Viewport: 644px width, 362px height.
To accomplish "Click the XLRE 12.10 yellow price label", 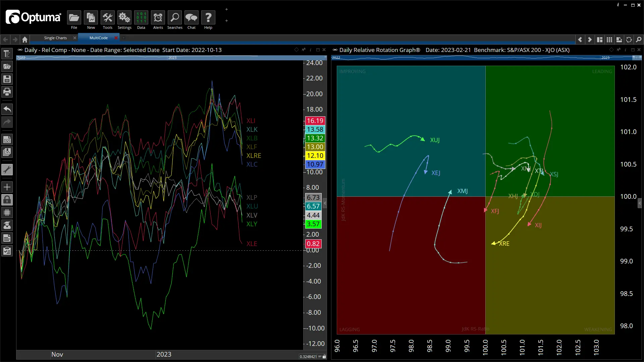I will point(315,156).
